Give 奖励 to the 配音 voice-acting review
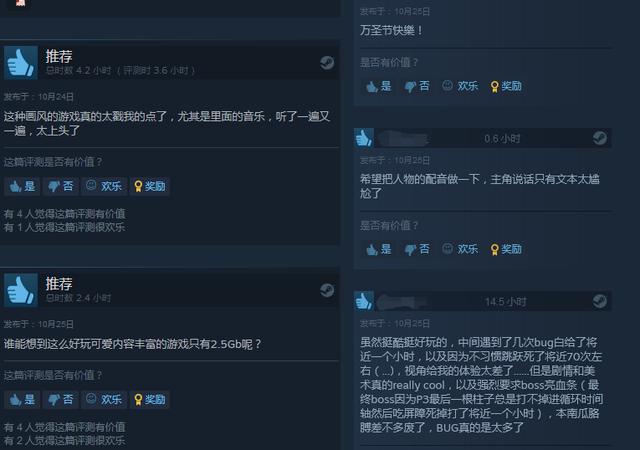 pyautogui.click(x=506, y=249)
